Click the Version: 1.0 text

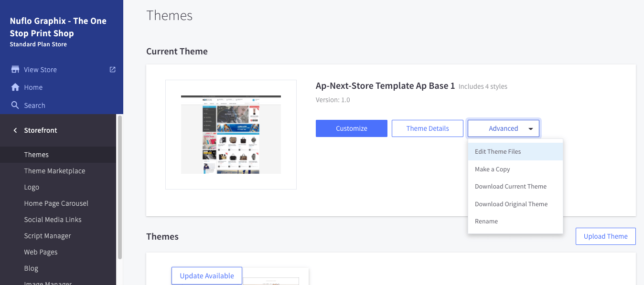[x=333, y=100]
